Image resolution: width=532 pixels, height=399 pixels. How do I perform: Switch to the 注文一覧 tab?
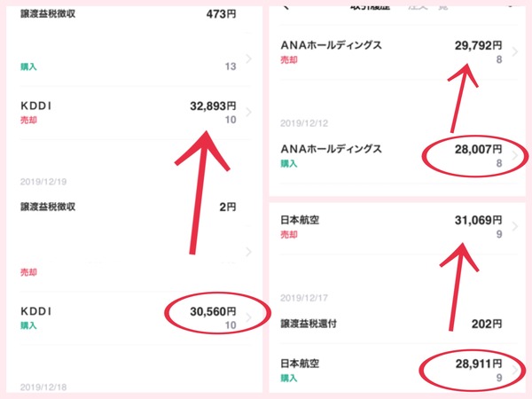point(428,7)
